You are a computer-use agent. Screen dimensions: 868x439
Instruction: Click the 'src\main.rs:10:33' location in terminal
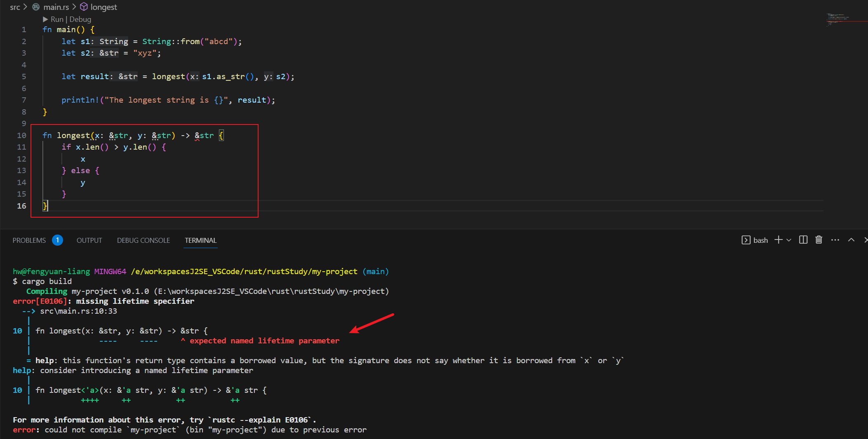pyautogui.click(x=78, y=311)
